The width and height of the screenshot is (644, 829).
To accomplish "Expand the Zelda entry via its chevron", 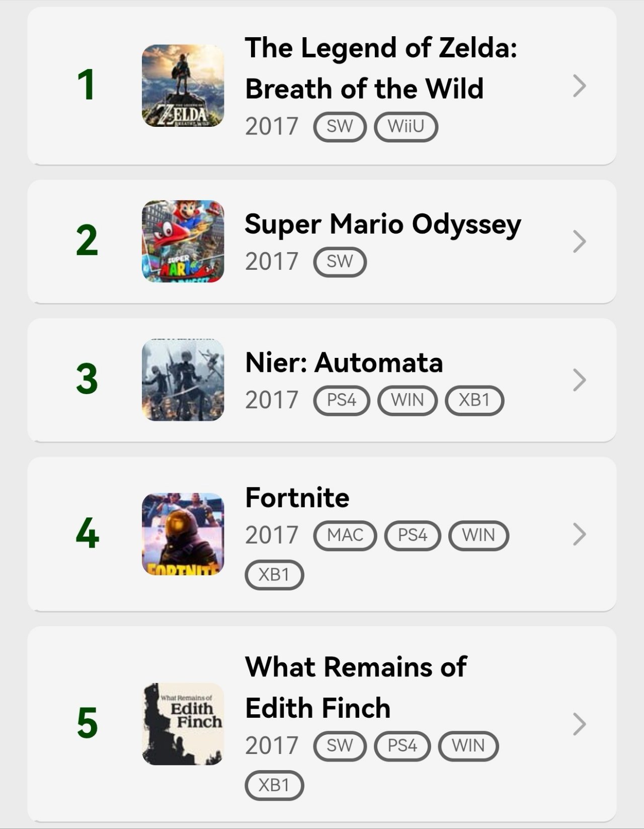I will click(x=579, y=86).
